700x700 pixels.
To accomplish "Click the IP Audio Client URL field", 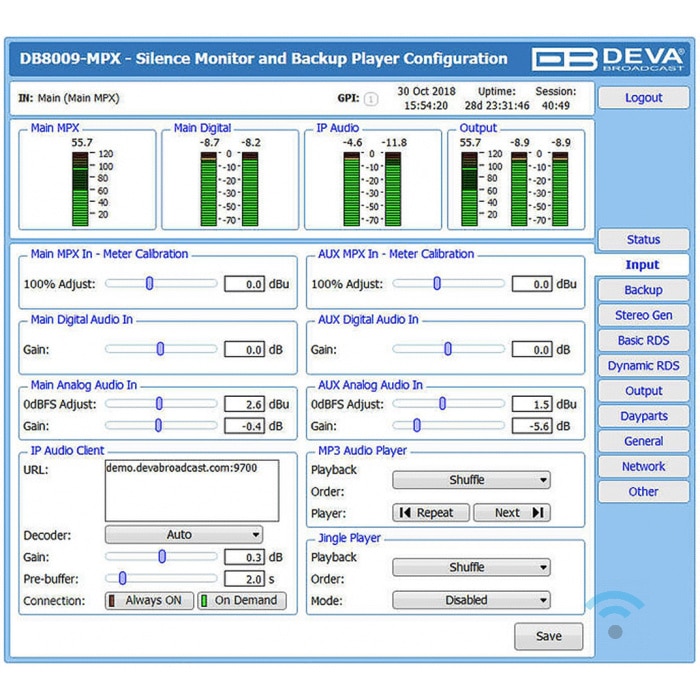I will tap(191, 490).
